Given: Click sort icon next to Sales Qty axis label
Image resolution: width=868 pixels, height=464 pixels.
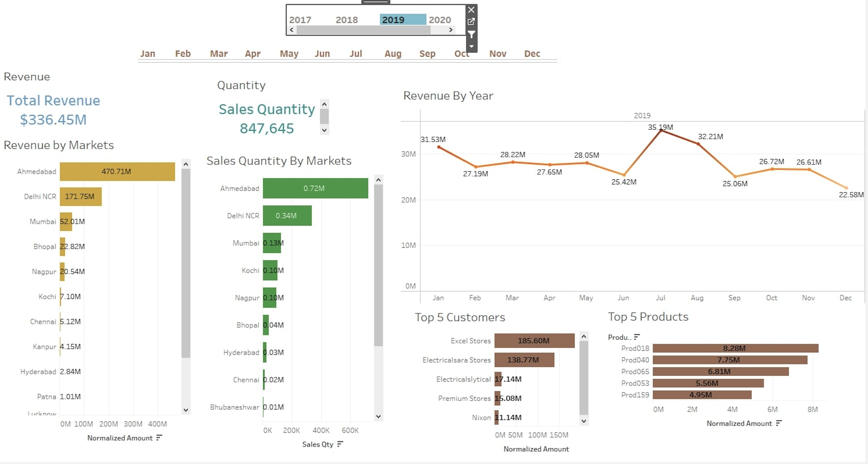Looking at the screenshot, I should pyautogui.click(x=340, y=444).
